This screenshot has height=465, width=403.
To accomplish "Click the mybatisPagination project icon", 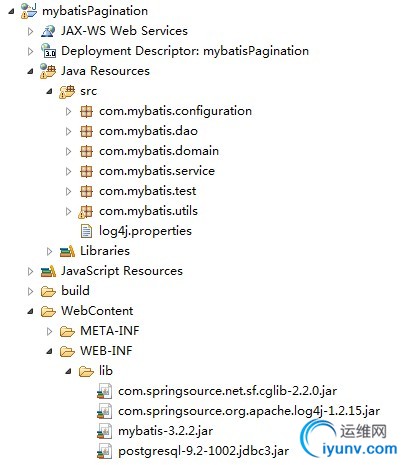I will pyautogui.click(x=29, y=11).
